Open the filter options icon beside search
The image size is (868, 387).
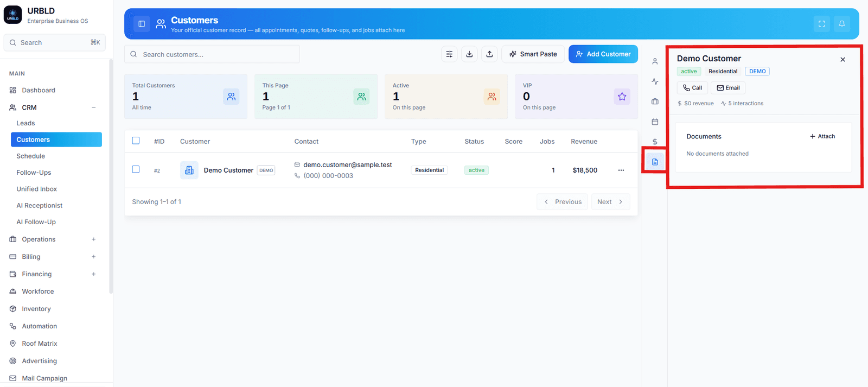click(449, 54)
